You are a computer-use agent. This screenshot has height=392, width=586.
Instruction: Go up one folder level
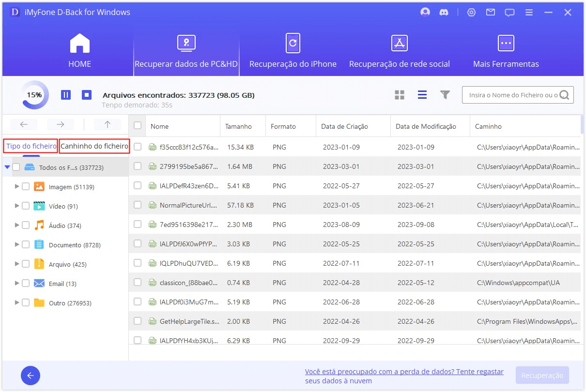pyautogui.click(x=108, y=124)
